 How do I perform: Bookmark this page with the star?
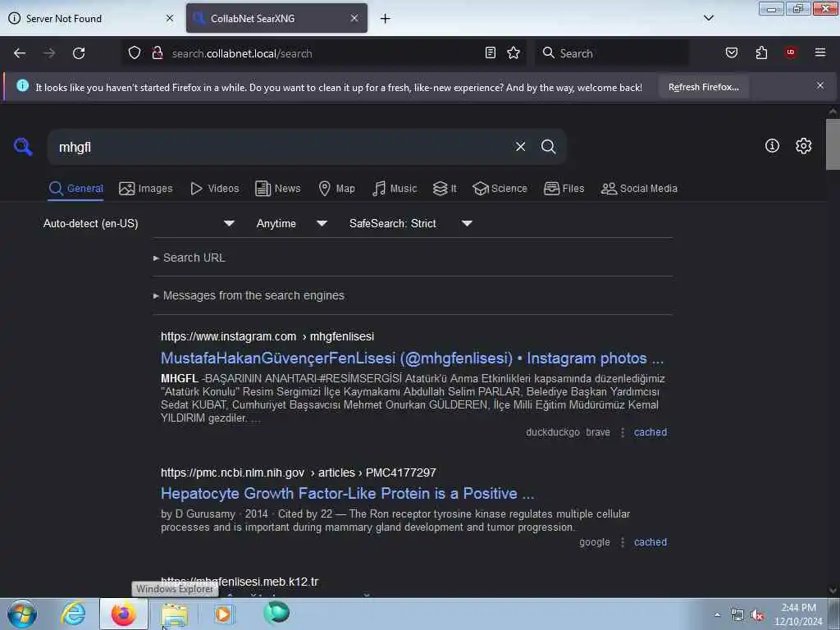point(514,52)
